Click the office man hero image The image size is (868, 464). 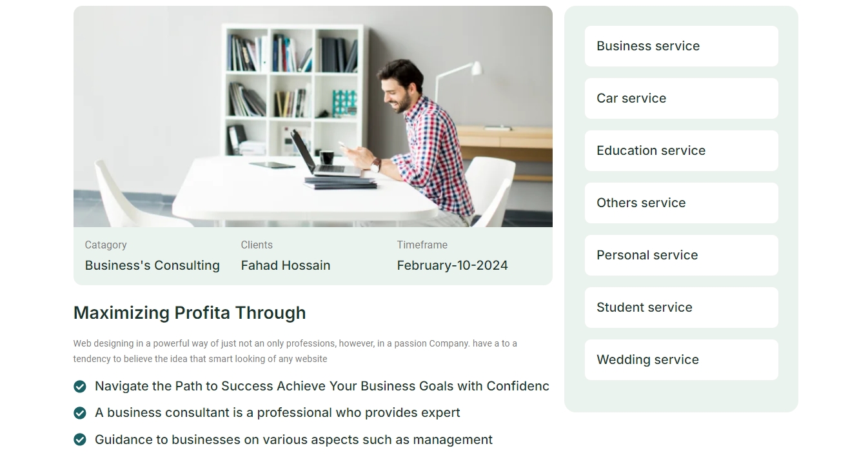pyautogui.click(x=313, y=117)
